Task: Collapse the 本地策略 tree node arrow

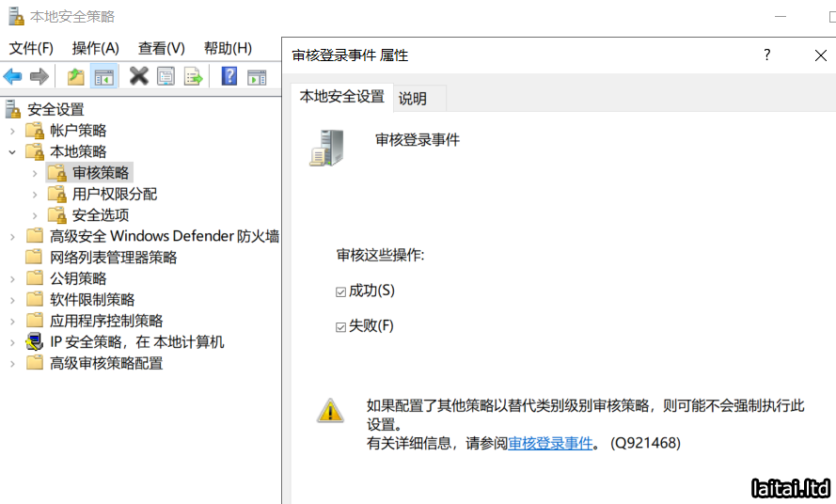Action: [12, 151]
